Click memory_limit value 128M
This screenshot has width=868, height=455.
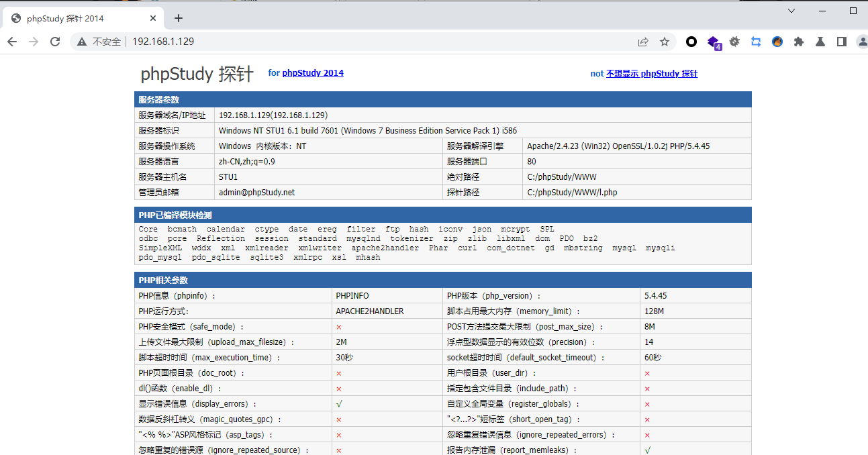tap(654, 311)
